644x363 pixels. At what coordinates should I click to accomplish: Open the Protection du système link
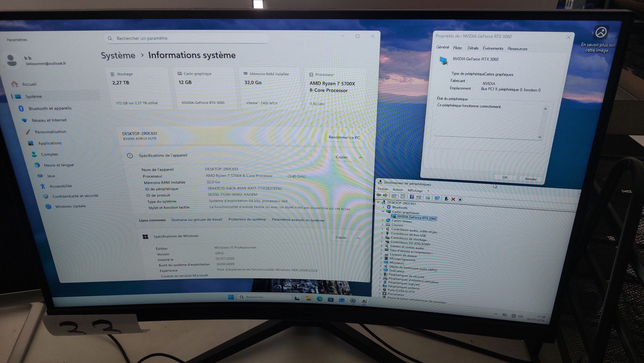click(x=247, y=219)
